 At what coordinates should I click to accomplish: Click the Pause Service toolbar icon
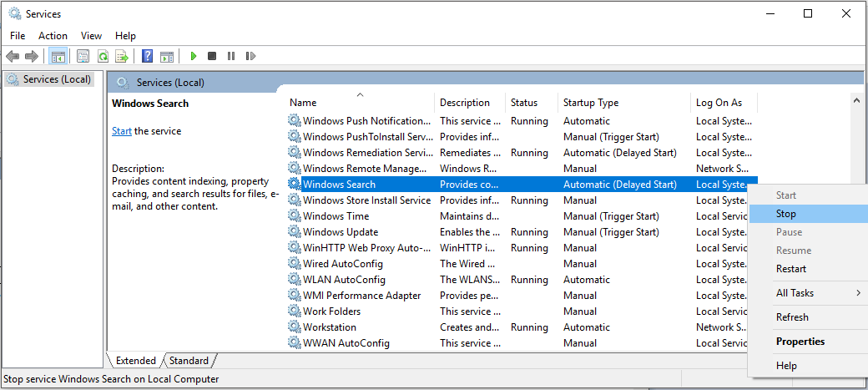231,56
